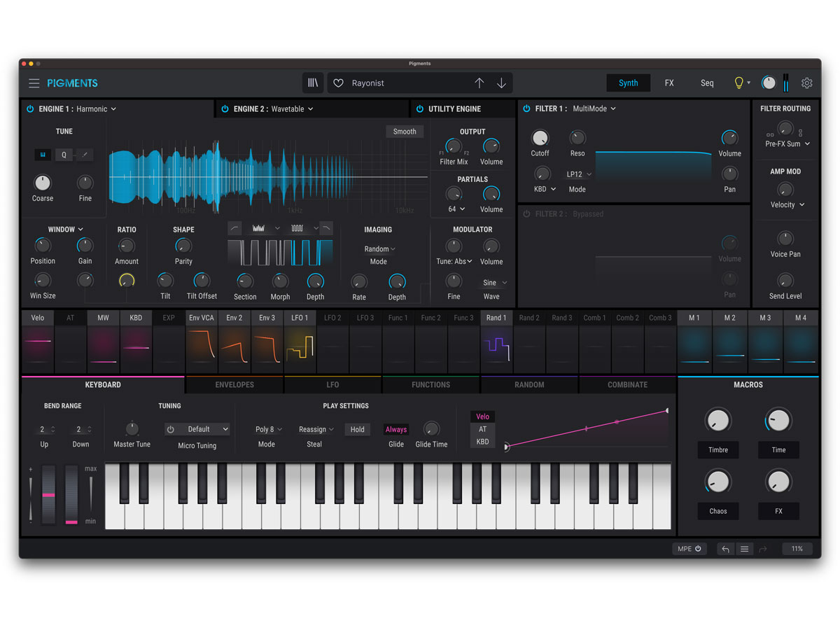Open Pre-FX Sum routing dropdown
The width and height of the screenshot is (840, 630).
click(787, 143)
